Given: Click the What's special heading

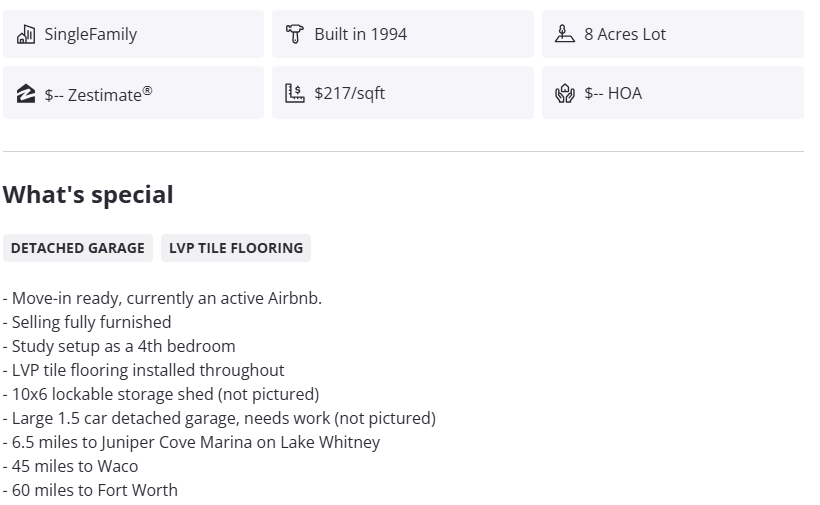Looking at the screenshot, I should pos(88,195).
